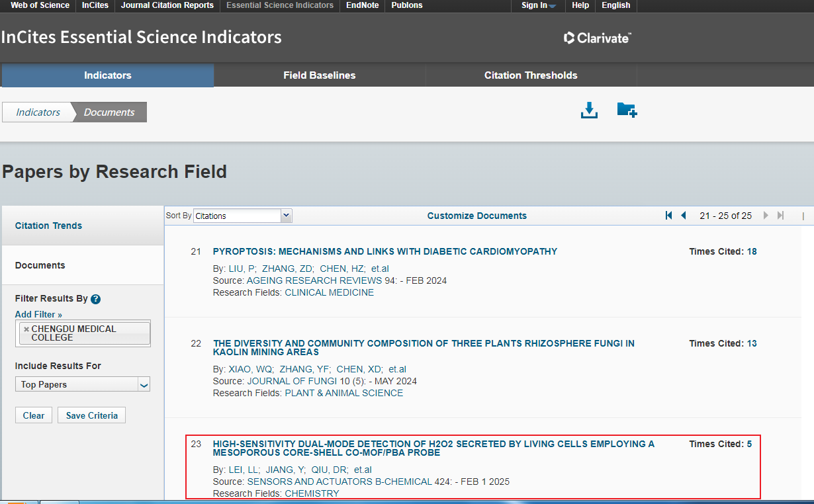Viewport: 814px width, 504px height.
Task: Open the Citation Thresholds tab
Action: click(531, 75)
